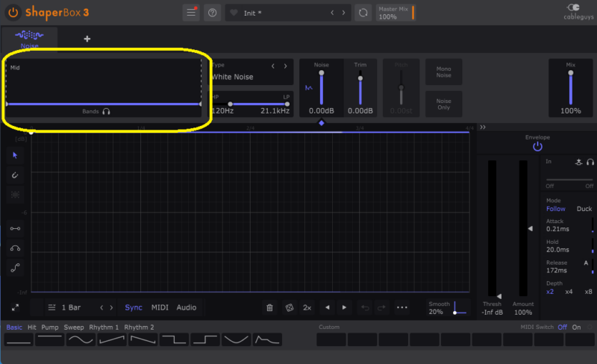The image size is (597, 364).
Task: Toggle the Envelope power button
Action: pos(537,147)
